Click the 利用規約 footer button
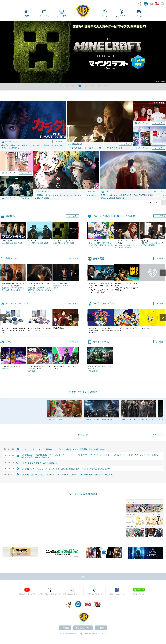The height and width of the screenshot is (644, 166). (101, 628)
